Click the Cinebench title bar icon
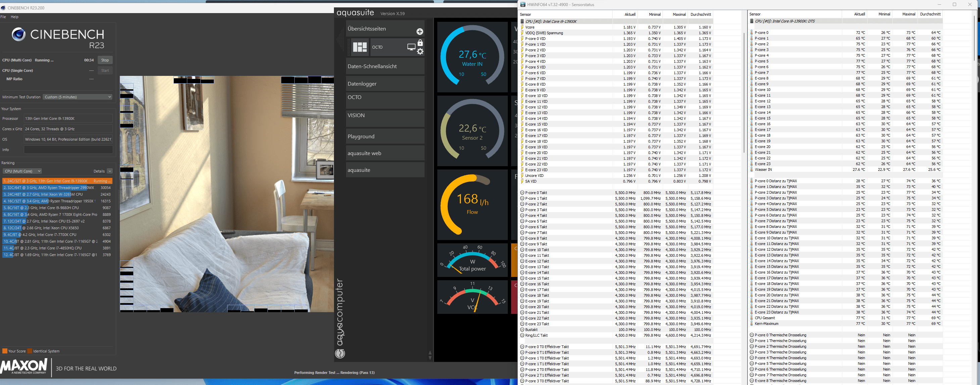Image resolution: width=980 pixels, height=385 pixels. coord(3,8)
